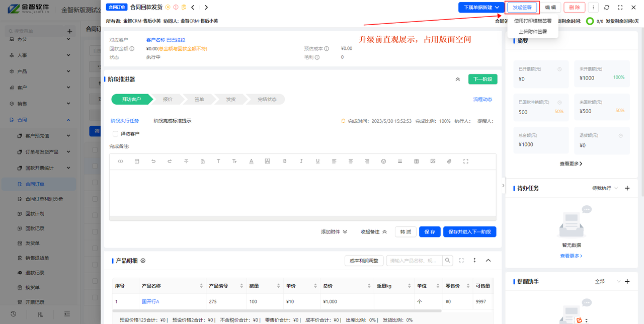Click the 编辑 button

click(550, 8)
